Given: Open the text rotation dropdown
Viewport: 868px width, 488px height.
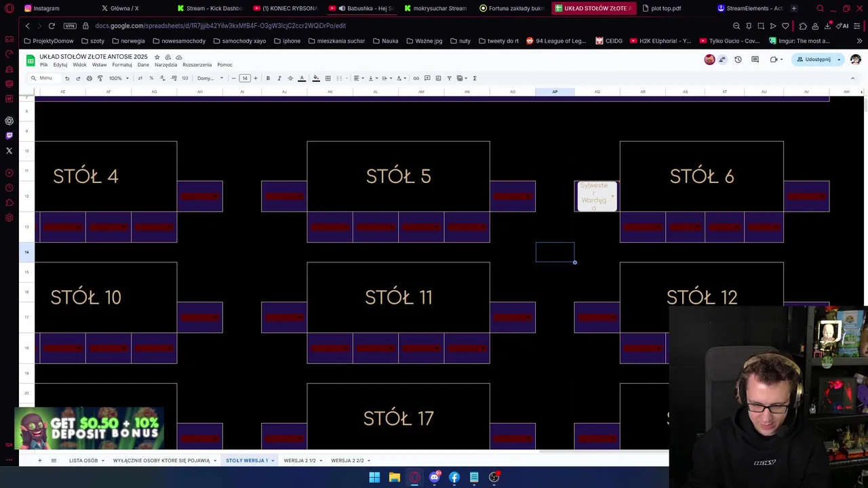Looking at the screenshot, I should [401, 78].
